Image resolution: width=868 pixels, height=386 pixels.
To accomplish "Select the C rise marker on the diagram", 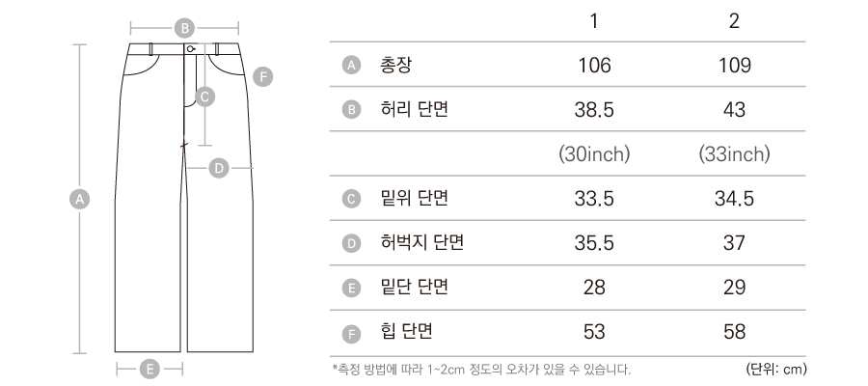I will [204, 96].
